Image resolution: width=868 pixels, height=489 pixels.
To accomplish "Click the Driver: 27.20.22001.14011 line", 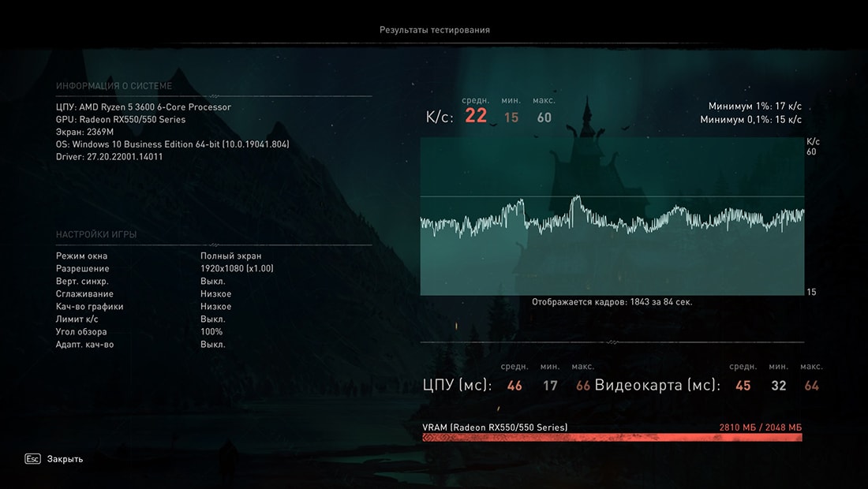I will (x=109, y=156).
